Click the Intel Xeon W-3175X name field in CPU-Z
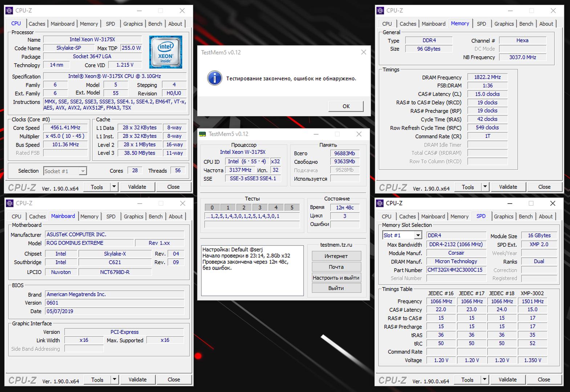The image size is (570, 392). [x=92, y=40]
